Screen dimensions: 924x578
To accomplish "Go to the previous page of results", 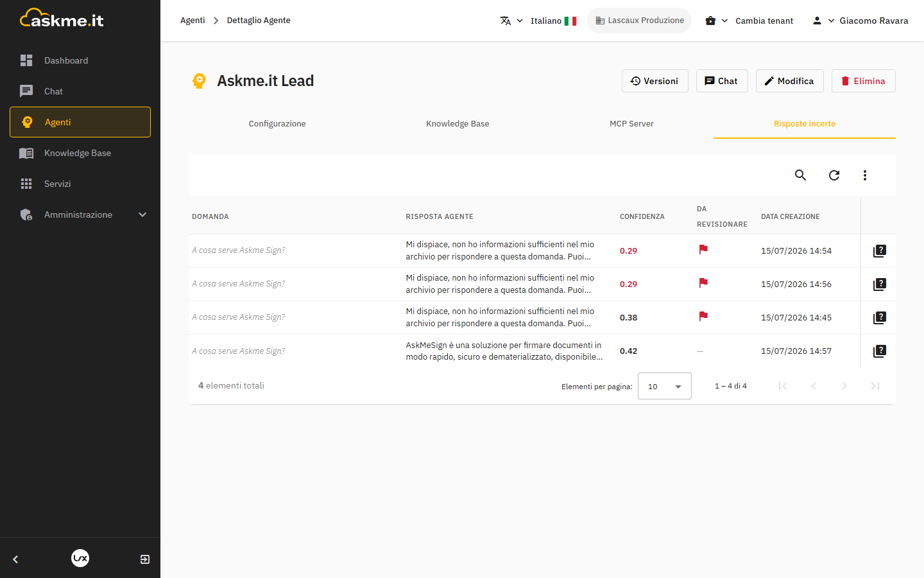I will click(x=814, y=386).
